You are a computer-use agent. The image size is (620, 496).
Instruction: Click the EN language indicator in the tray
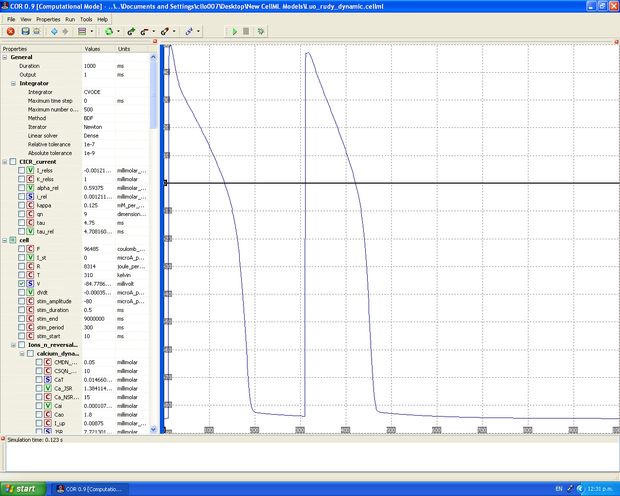559,489
